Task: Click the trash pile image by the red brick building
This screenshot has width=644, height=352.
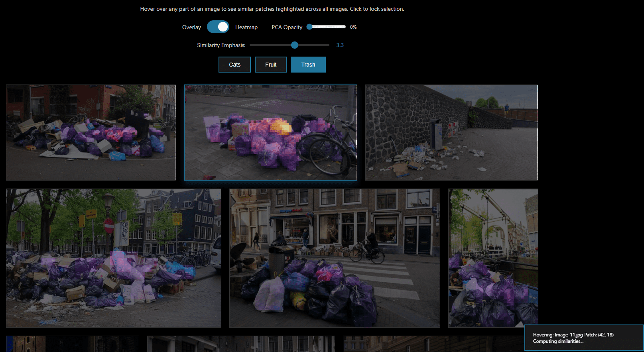Action: pos(91,132)
